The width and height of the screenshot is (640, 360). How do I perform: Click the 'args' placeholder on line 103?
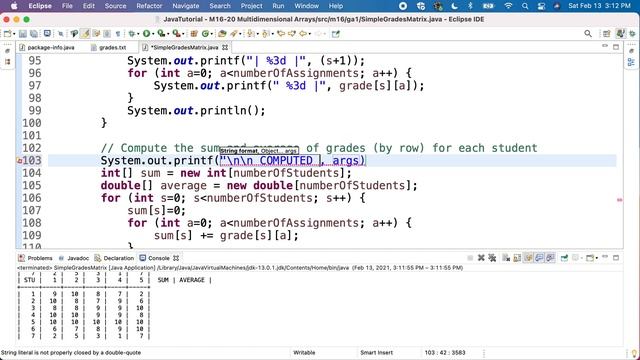tap(345, 161)
